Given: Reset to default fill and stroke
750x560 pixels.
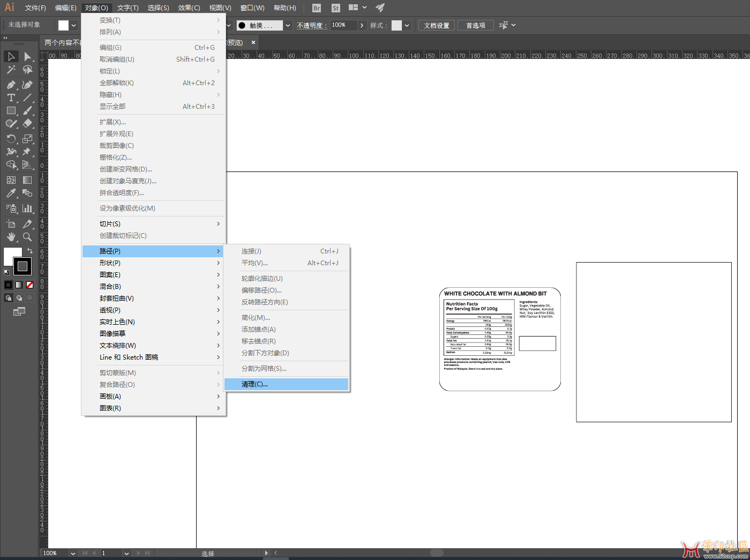Looking at the screenshot, I should point(6,272).
